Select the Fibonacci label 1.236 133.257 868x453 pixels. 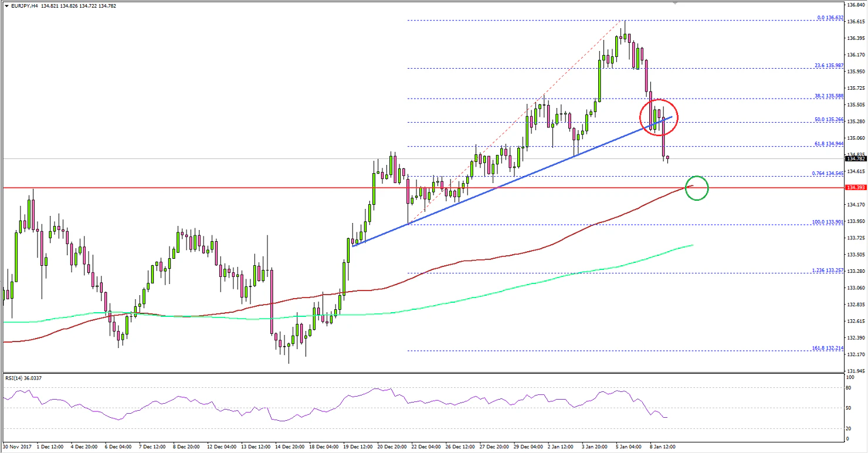click(x=828, y=271)
